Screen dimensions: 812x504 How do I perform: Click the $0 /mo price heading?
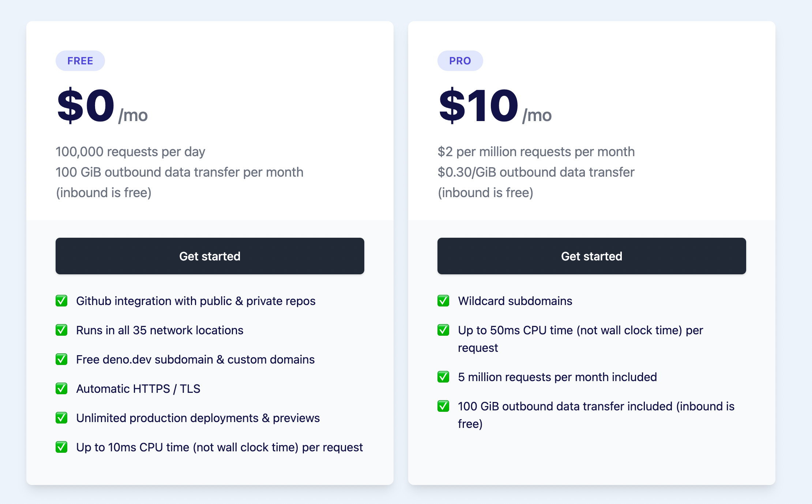point(102,106)
